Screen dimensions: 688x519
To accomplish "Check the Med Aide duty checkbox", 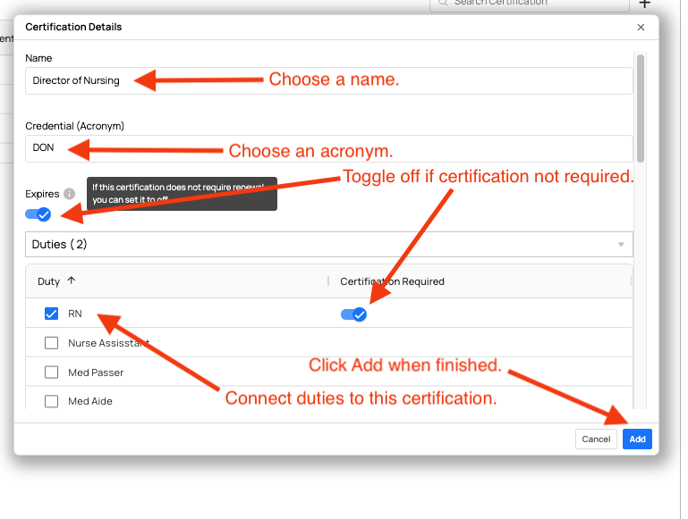I will click(51, 401).
